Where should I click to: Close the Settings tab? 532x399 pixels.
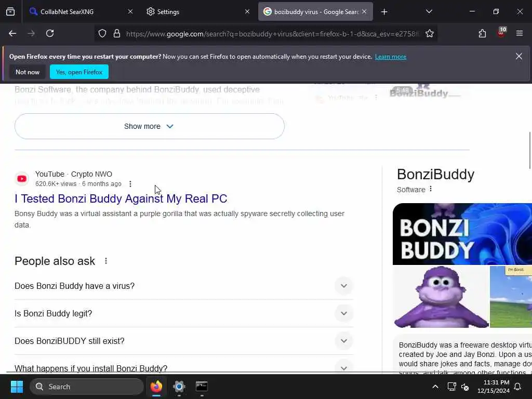[247, 11]
